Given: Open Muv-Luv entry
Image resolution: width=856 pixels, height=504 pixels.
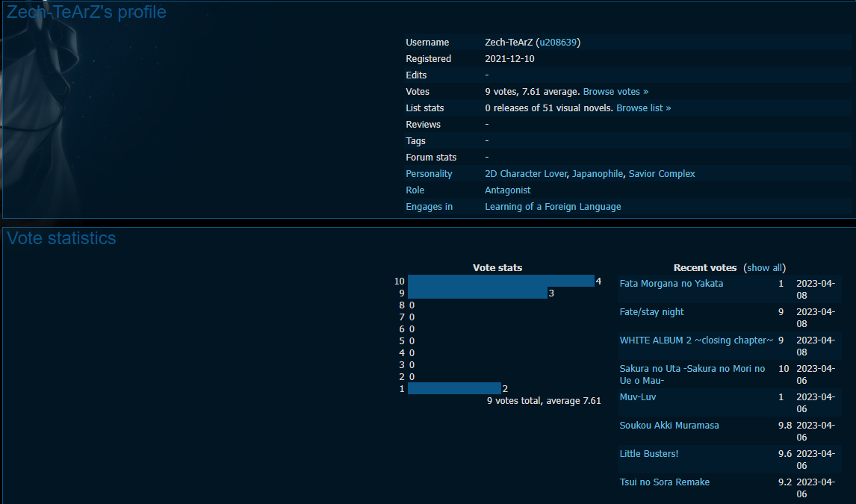Looking at the screenshot, I should (x=638, y=397).
